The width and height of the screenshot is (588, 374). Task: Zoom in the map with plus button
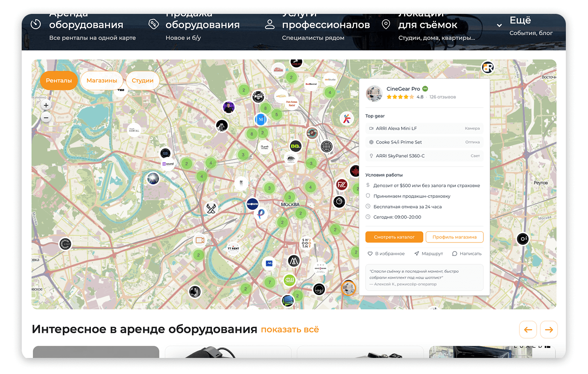(x=46, y=105)
